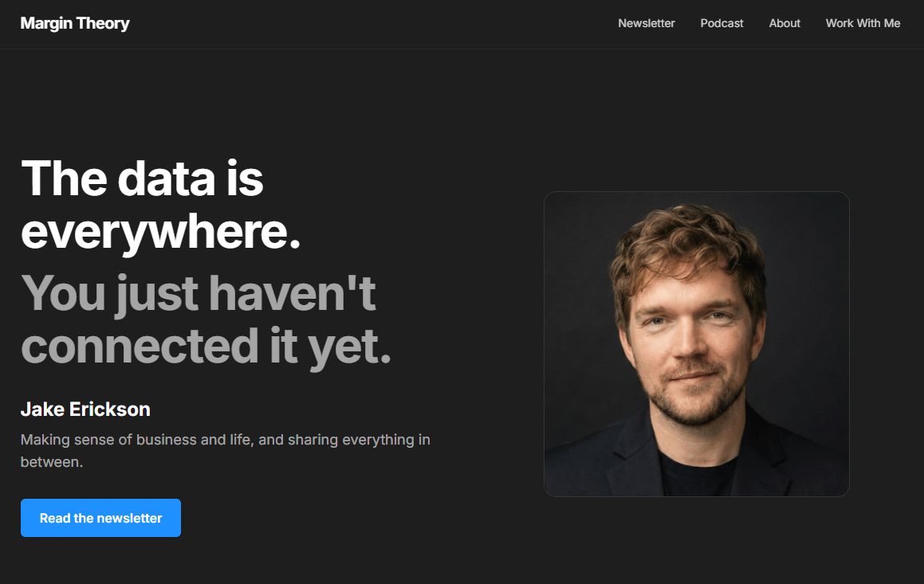Go to the Podcast page
Image resolution: width=924 pixels, height=584 pixels.
(x=722, y=24)
